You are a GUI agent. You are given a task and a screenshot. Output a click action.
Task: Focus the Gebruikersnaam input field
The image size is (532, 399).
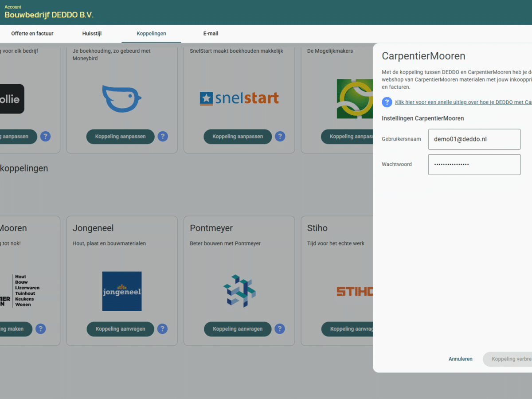[x=474, y=139]
